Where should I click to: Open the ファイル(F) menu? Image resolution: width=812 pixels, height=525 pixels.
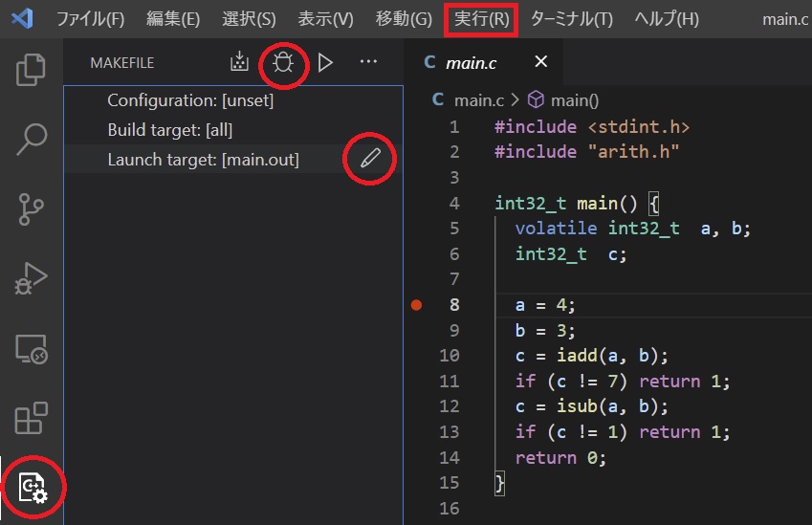tap(90, 19)
